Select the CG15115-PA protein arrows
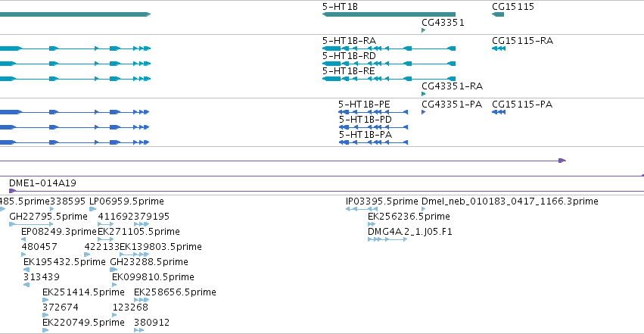This screenshot has width=644, height=334. click(x=499, y=112)
